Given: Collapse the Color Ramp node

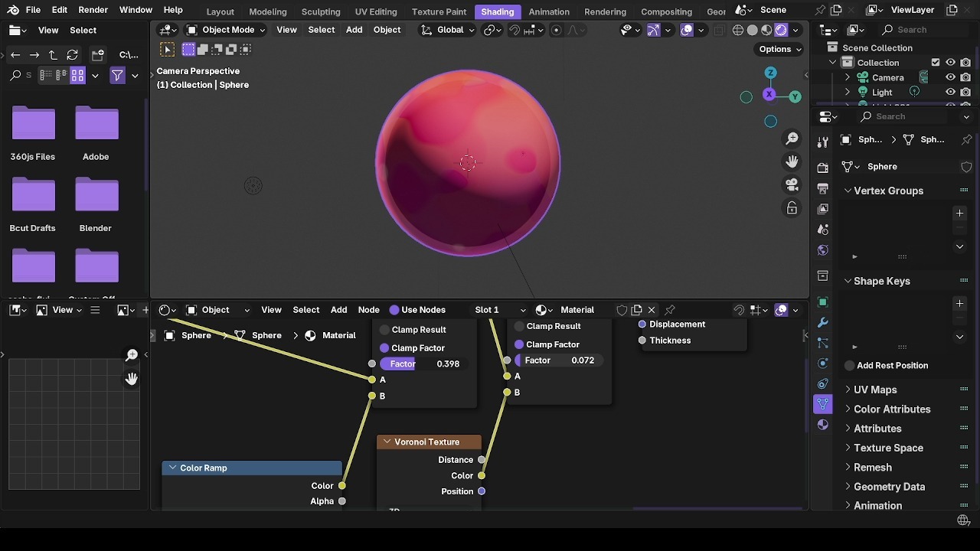Looking at the screenshot, I should pos(172,468).
